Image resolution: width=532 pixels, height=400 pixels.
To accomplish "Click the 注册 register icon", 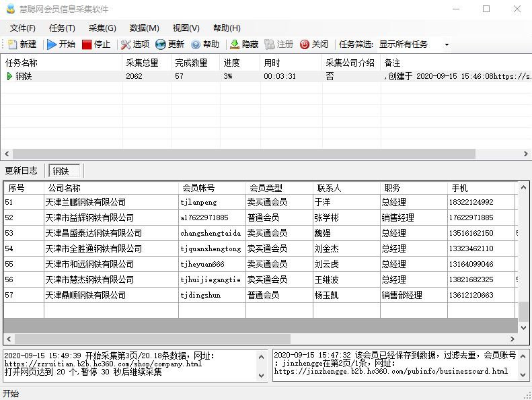I will (270, 44).
